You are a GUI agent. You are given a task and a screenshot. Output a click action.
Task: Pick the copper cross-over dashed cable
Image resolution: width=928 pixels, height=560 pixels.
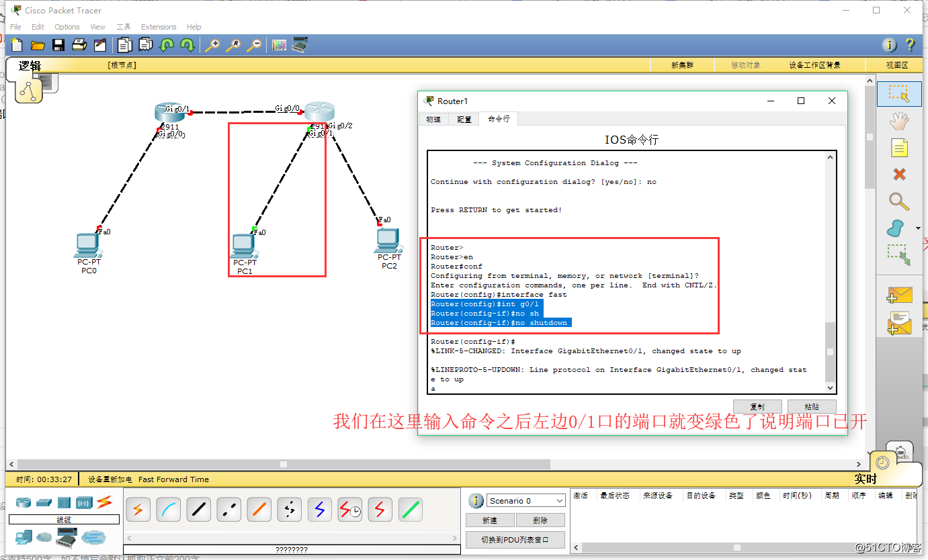click(x=229, y=510)
